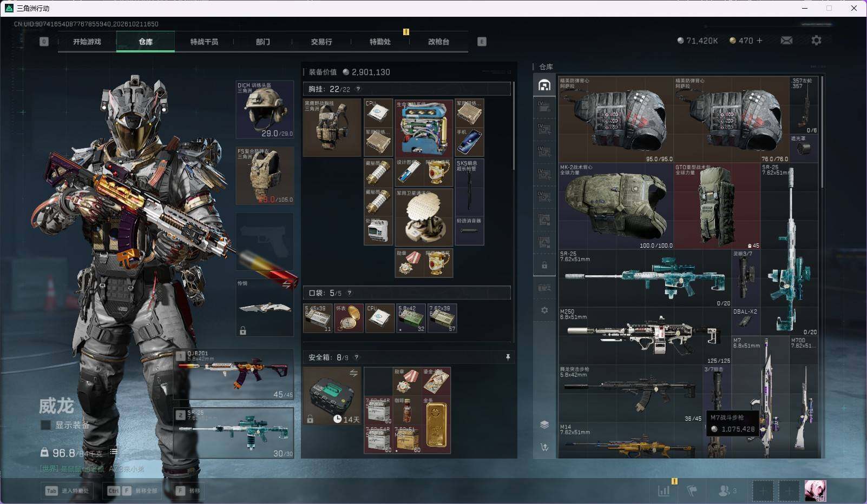
Task: Click the stacked layers icon in warehouse sidebar
Action: pos(544,425)
